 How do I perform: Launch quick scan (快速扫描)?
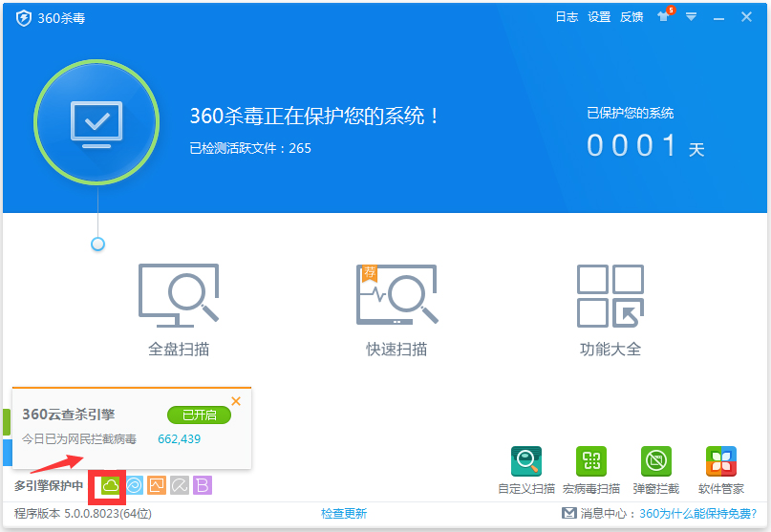396,309
